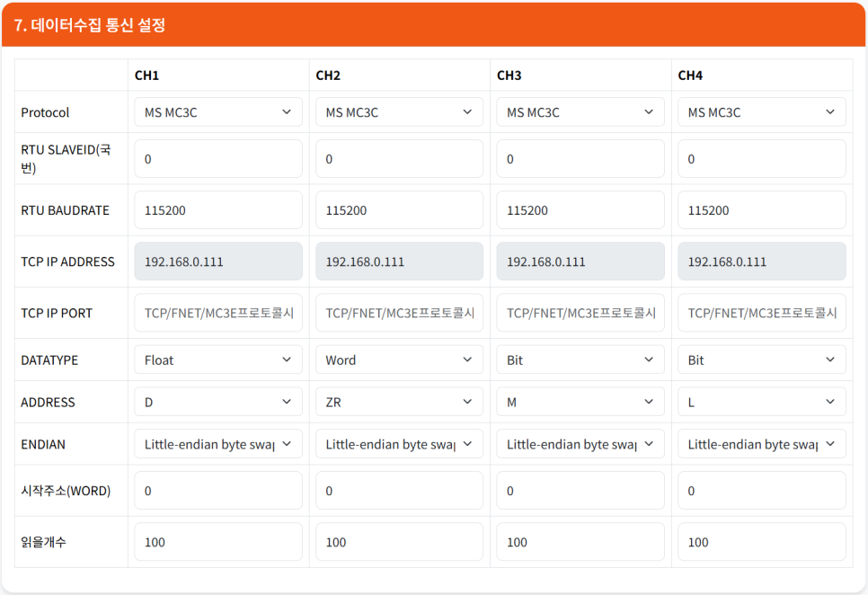
Task: Open the CH2 ADDRESS dropdown showing ZR
Action: 399,402
